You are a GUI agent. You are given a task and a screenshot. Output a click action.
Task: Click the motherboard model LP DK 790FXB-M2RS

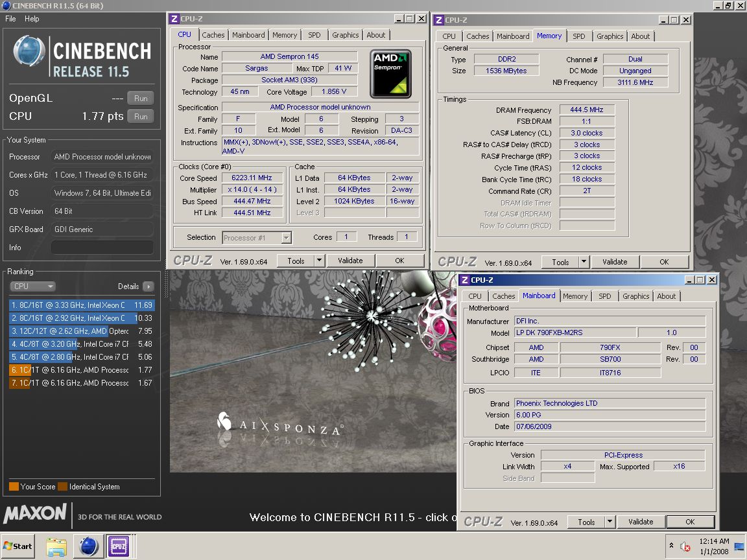click(575, 332)
